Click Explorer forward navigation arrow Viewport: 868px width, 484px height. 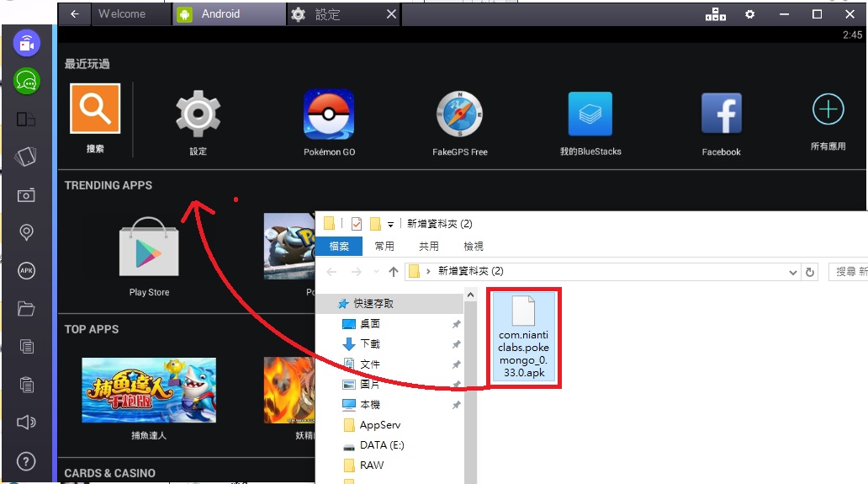click(x=357, y=272)
